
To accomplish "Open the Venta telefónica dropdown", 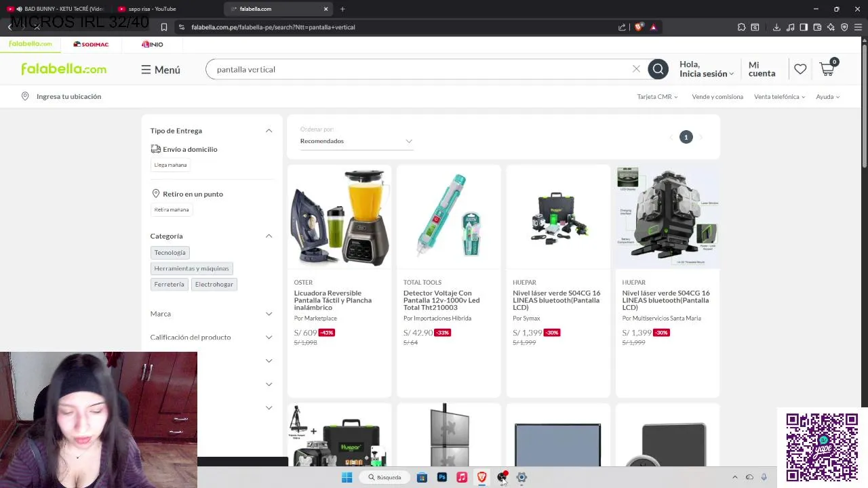I will coord(779,96).
